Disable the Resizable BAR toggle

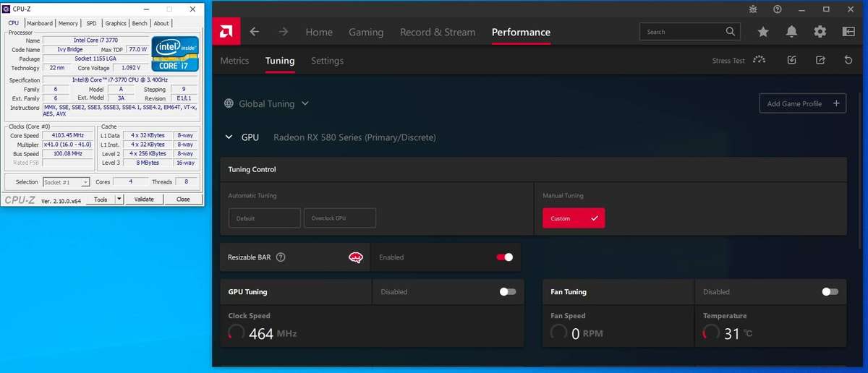(x=504, y=257)
